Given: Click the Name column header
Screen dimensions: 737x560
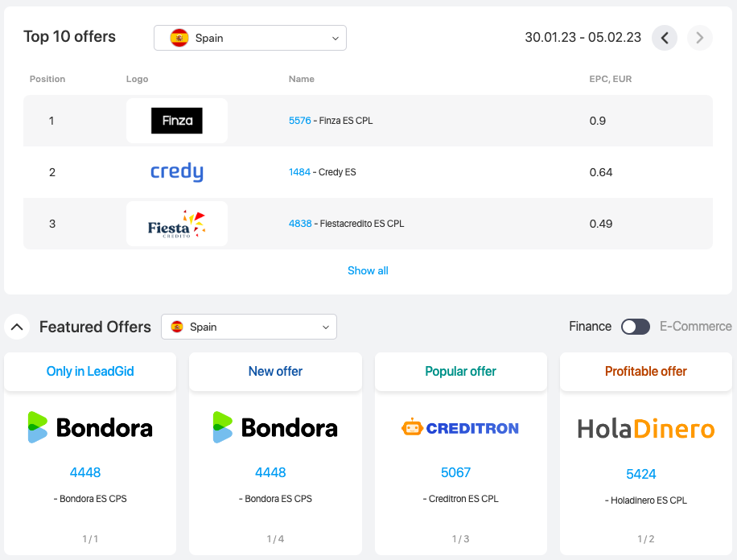Looking at the screenshot, I should [301, 79].
